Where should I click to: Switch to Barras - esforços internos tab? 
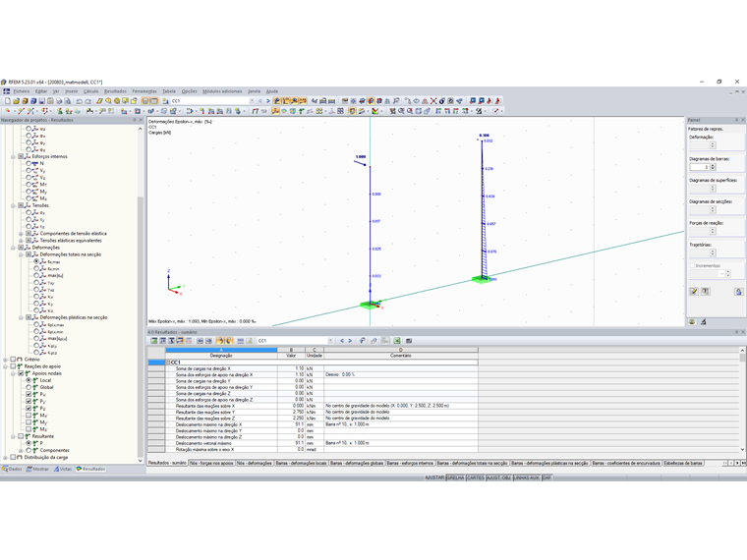(410, 463)
